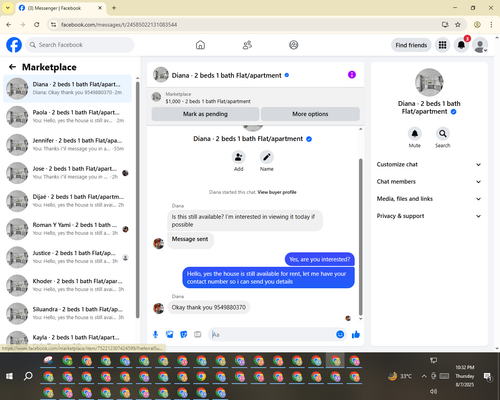
Task: Expand Privacy & support section
Action: point(429,216)
